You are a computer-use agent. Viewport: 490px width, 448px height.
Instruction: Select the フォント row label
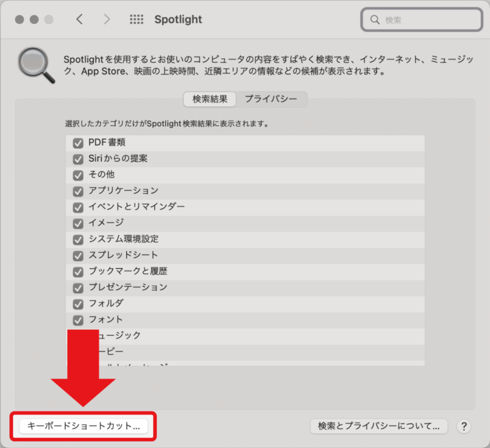[x=105, y=319]
